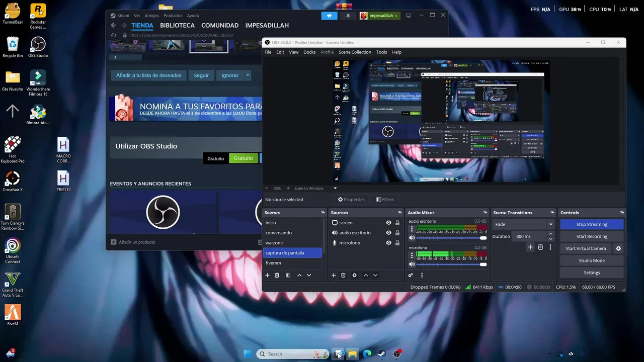644x362 pixels.
Task: Open scene filters icon in Scenes panel
Action: tap(288, 275)
